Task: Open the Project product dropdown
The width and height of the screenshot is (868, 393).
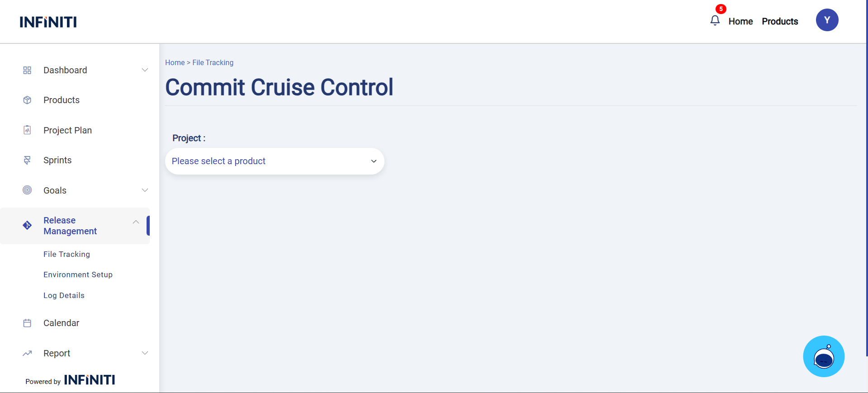Action: 275,161
